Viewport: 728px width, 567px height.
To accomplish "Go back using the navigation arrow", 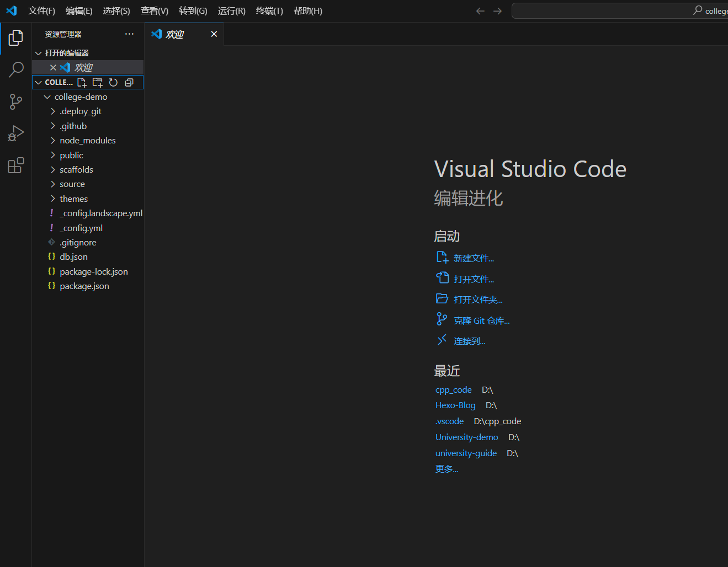I will [x=480, y=11].
